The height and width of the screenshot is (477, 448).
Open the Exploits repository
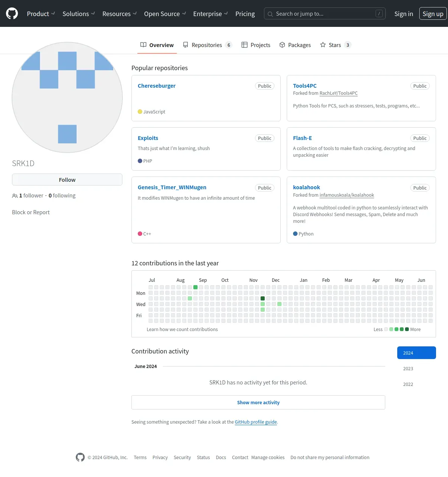(x=148, y=138)
